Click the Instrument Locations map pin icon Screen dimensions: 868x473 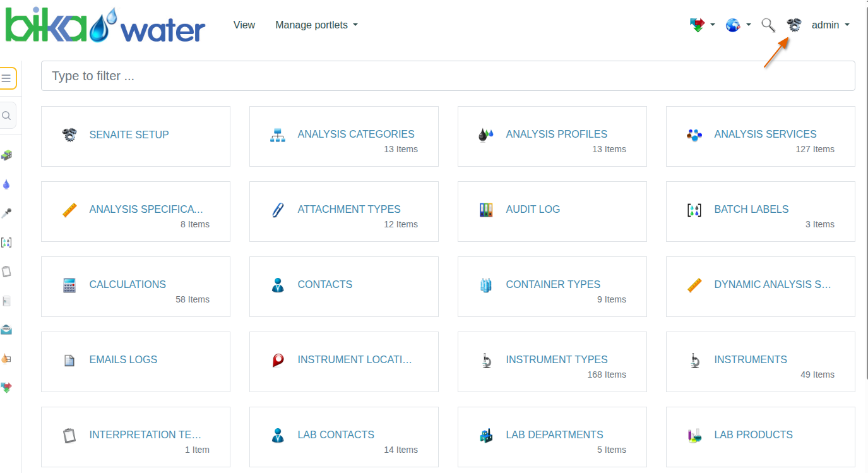[x=278, y=360]
